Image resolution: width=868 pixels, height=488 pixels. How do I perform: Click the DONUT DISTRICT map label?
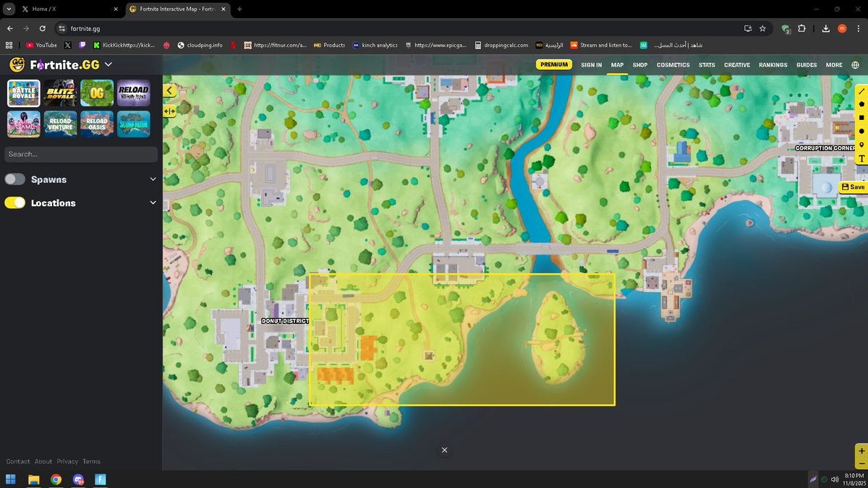pyautogui.click(x=284, y=321)
